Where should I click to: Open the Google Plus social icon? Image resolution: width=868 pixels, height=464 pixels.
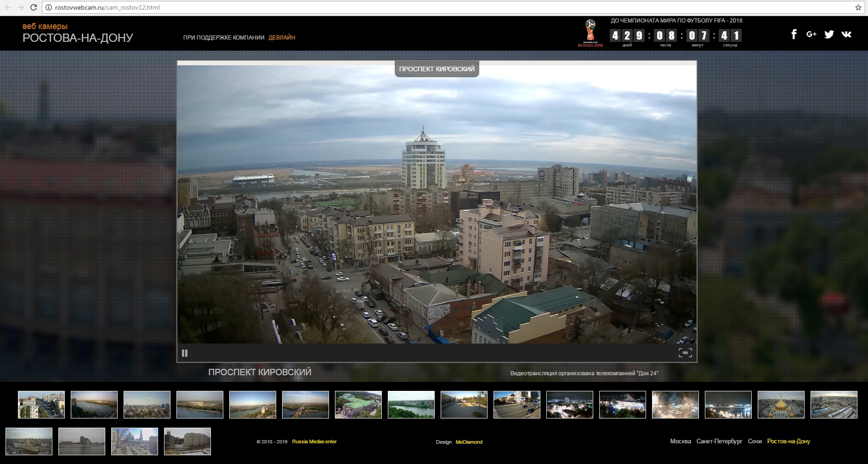click(x=811, y=34)
